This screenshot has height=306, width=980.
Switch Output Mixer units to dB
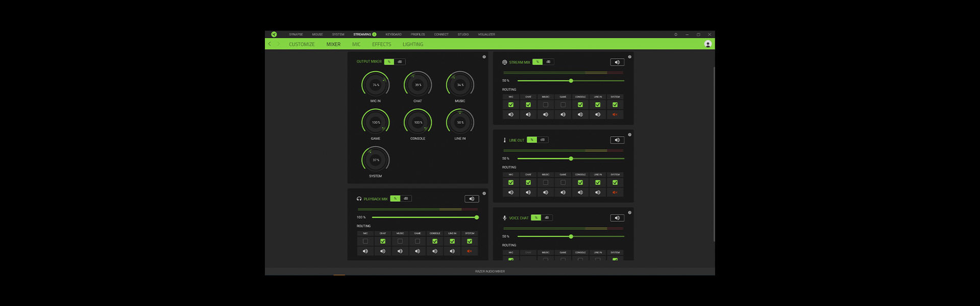click(x=400, y=62)
